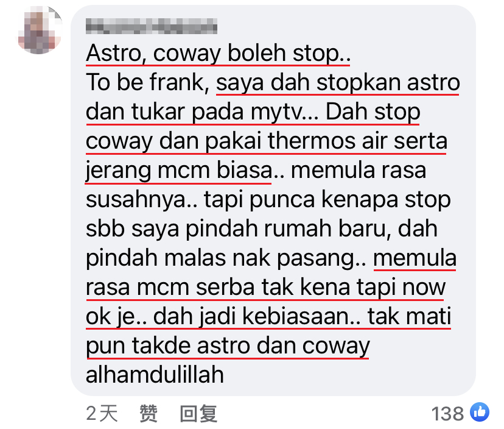The width and height of the screenshot is (504, 429).
Task: Click the text 'susahnya.. tapi punca kenapa stop'
Action: coord(268,200)
